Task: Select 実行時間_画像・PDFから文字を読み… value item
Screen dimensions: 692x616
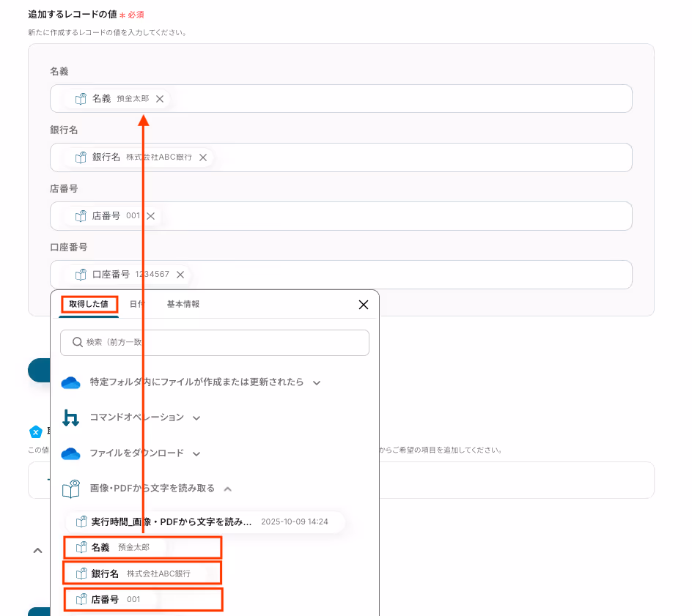Action: coord(205,522)
